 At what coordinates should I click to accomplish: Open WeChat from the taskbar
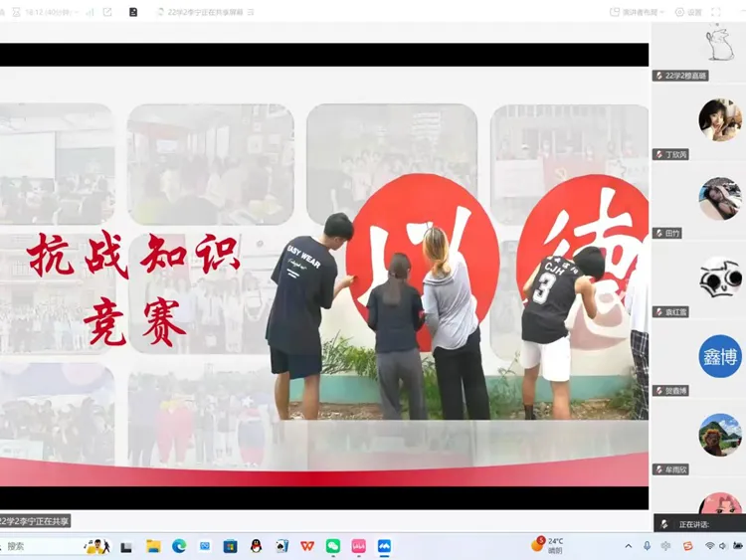(333, 546)
